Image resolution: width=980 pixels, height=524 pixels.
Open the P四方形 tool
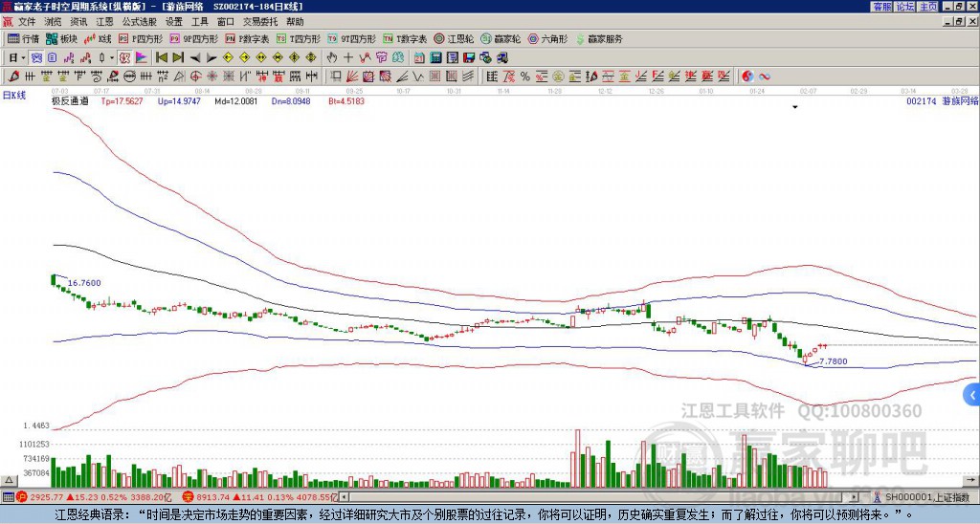(x=141, y=38)
